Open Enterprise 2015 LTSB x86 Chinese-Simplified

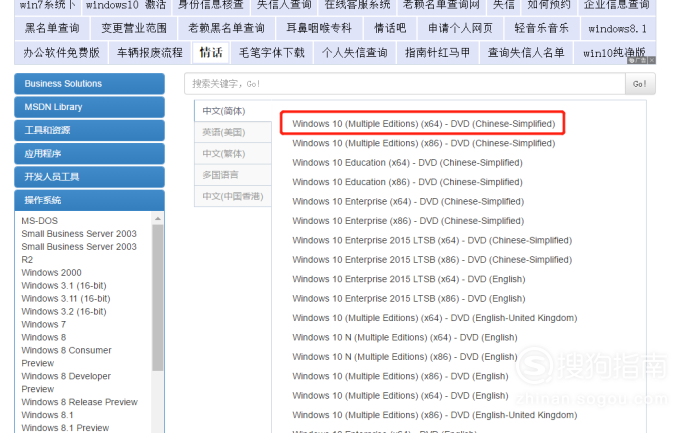[x=432, y=260]
